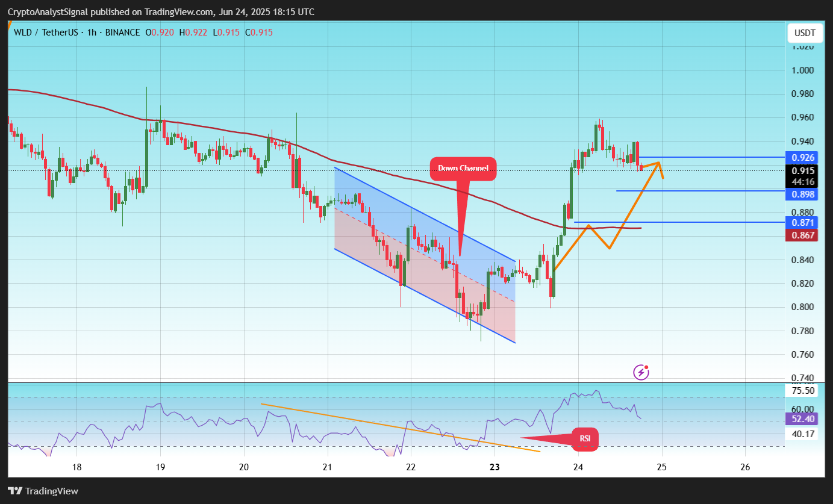Click the 44:16 candle countdown timer
This screenshot has height=504, width=833.
(x=803, y=181)
